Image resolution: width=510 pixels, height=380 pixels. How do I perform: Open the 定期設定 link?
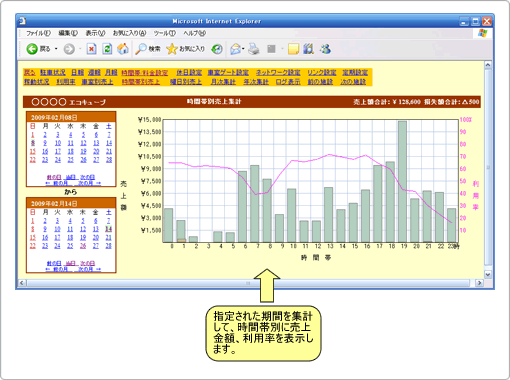pos(355,72)
